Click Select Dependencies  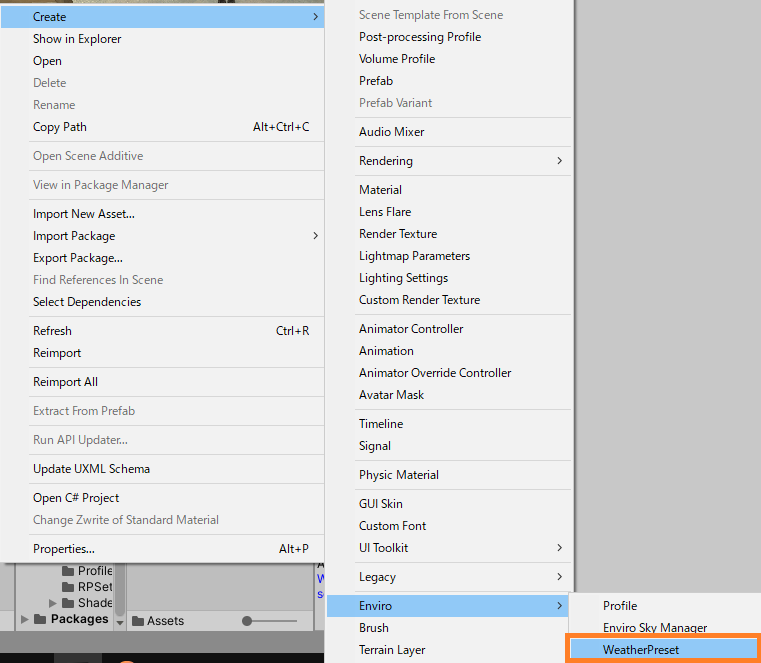click(x=162, y=301)
